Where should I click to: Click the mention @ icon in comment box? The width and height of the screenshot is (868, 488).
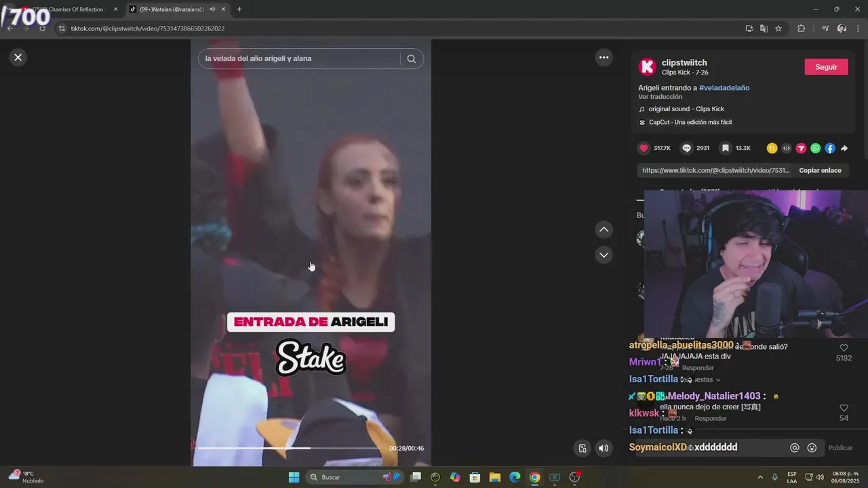coord(795,448)
